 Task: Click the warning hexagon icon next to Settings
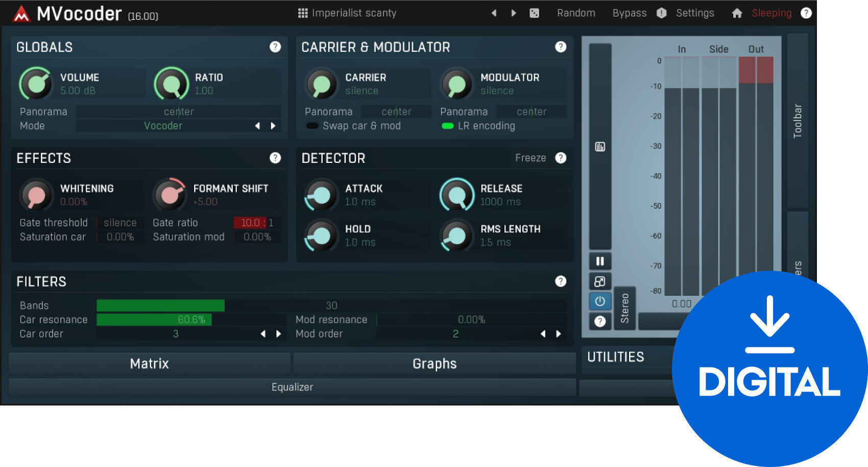click(x=661, y=13)
